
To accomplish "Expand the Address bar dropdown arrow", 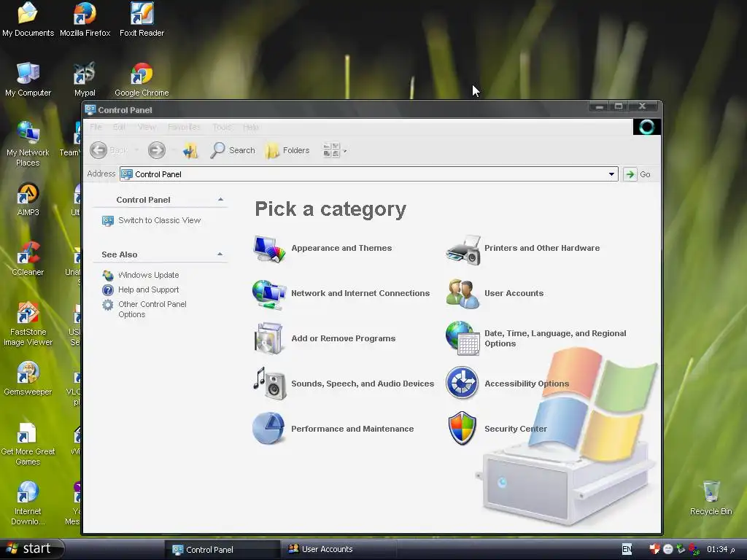I will pos(611,174).
